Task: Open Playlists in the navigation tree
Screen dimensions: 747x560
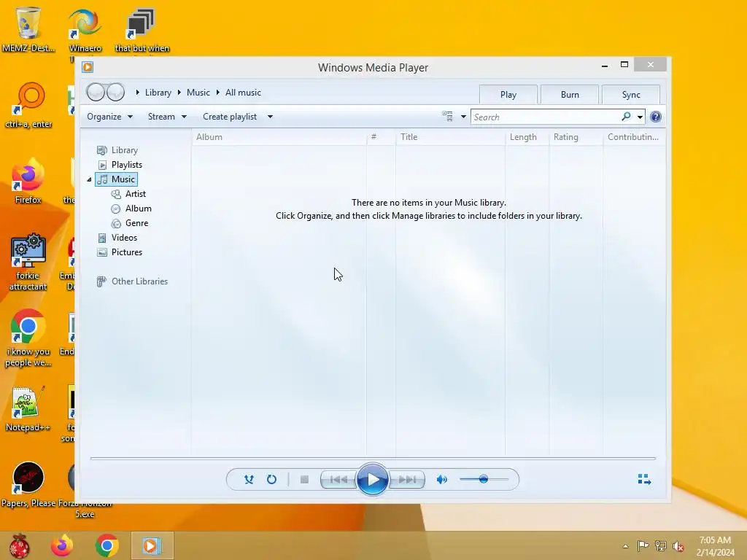Action: pos(120,165)
